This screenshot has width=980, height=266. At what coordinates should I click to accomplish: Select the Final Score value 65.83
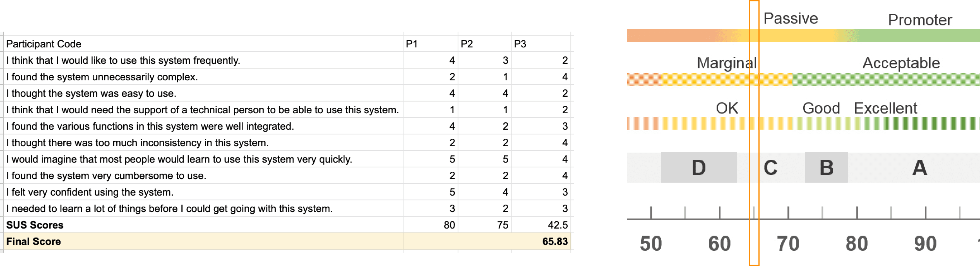[555, 241]
